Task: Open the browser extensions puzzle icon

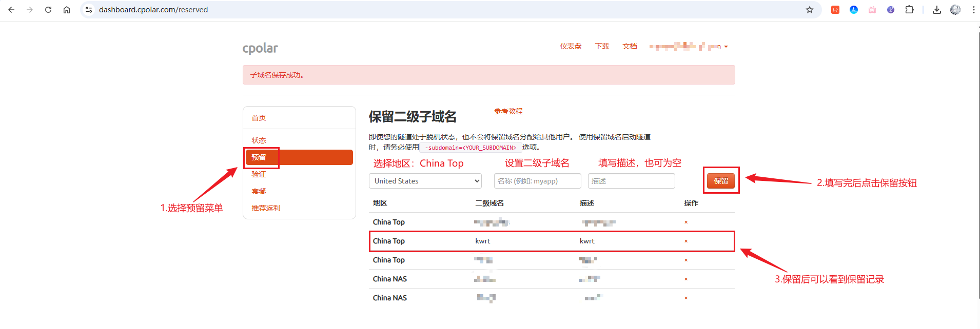Action: click(x=909, y=10)
